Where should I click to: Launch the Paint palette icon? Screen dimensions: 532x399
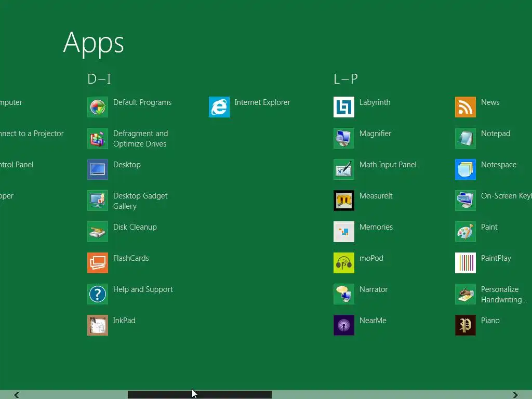465,232
